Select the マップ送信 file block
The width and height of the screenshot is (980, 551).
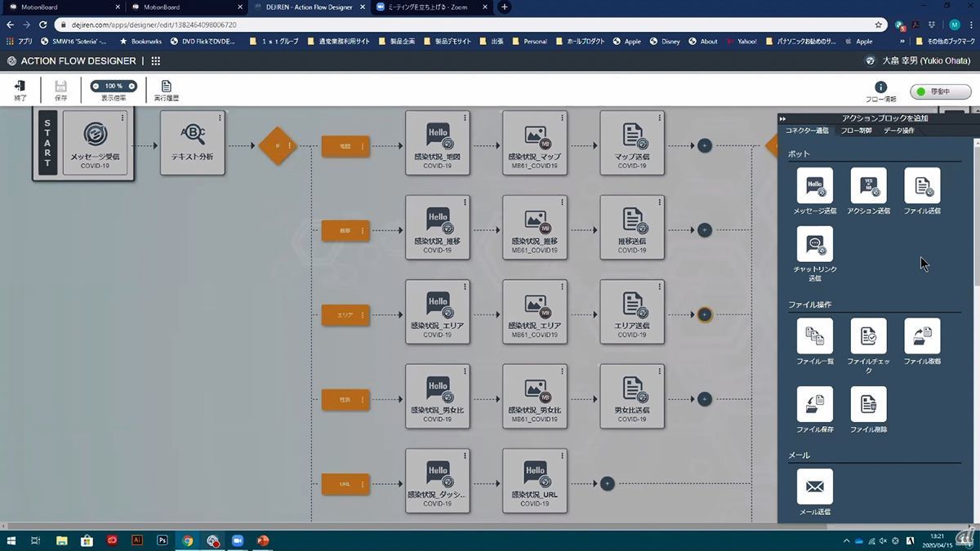click(632, 142)
